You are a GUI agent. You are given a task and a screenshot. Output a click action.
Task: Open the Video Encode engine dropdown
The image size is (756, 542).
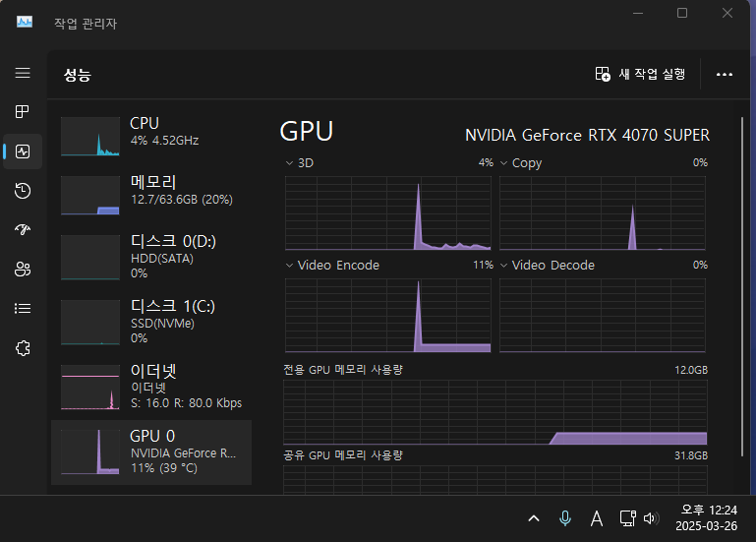[x=289, y=266]
